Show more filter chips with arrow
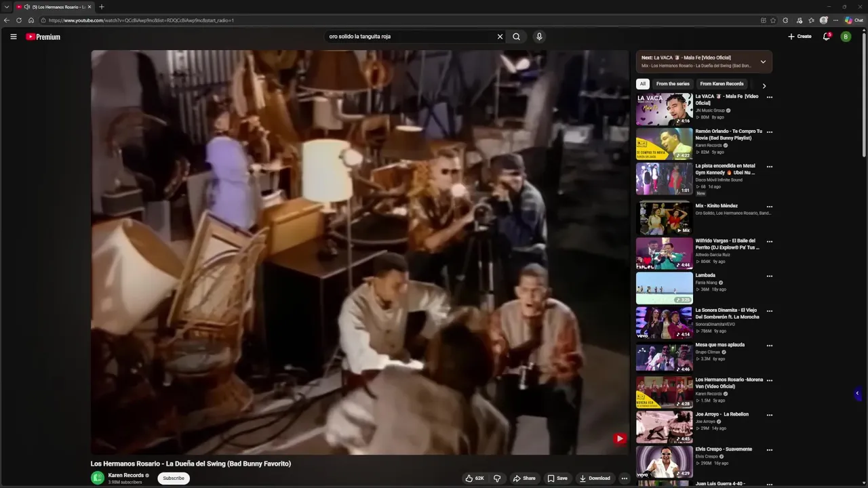Viewport: 868px width, 488px height. tap(764, 86)
